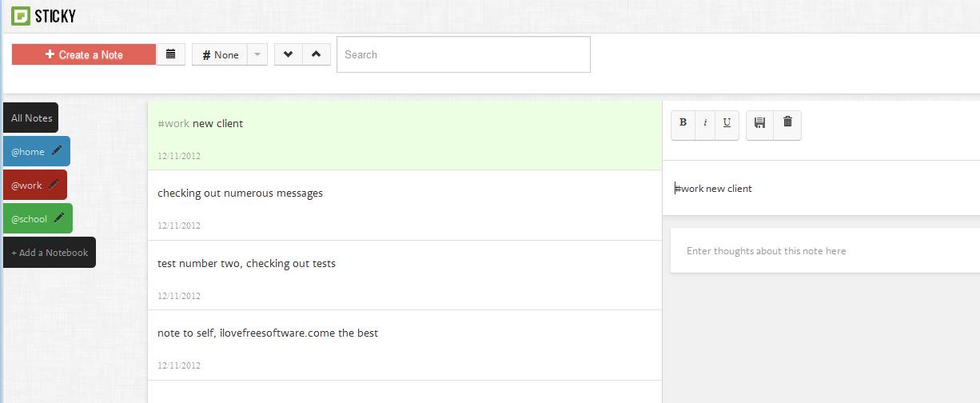Toggle underline formatting button

pyautogui.click(x=727, y=122)
